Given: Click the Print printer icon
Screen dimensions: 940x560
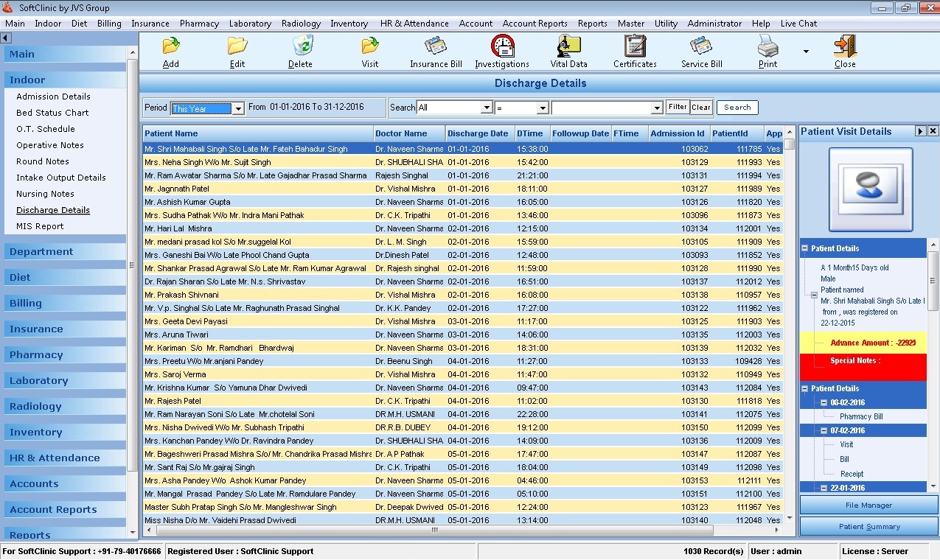Looking at the screenshot, I should coord(767,46).
